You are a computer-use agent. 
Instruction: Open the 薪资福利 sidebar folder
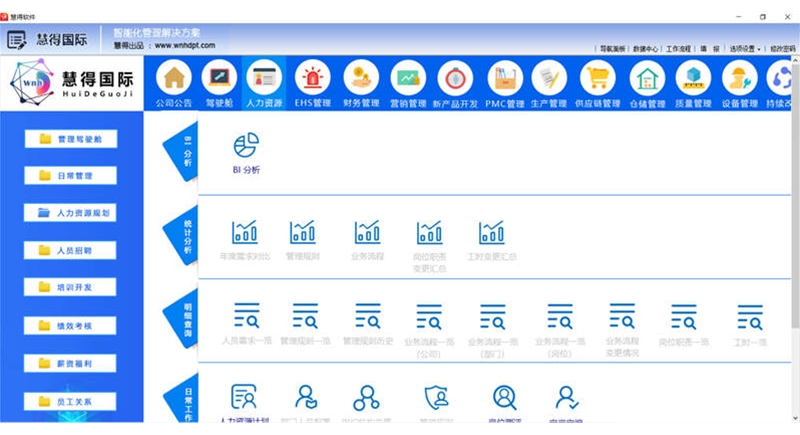coord(70,364)
